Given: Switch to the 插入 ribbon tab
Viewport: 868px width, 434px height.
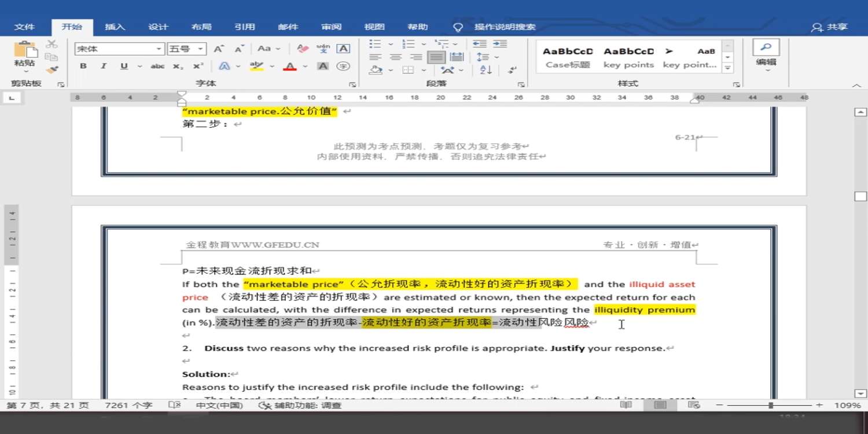Looking at the screenshot, I should (115, 27).
